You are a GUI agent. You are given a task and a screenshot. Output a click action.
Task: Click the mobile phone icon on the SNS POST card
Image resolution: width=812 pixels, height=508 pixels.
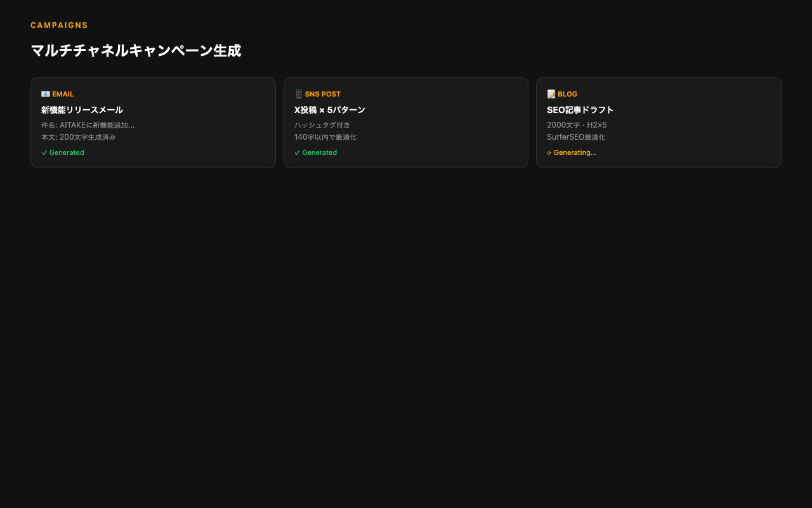[298, 93]
